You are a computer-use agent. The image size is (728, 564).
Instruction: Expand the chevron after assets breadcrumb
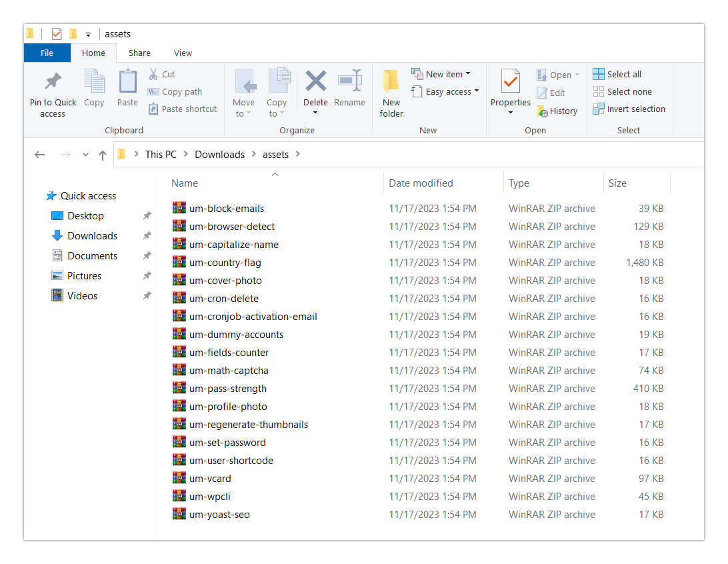click(x=297, y=154)
